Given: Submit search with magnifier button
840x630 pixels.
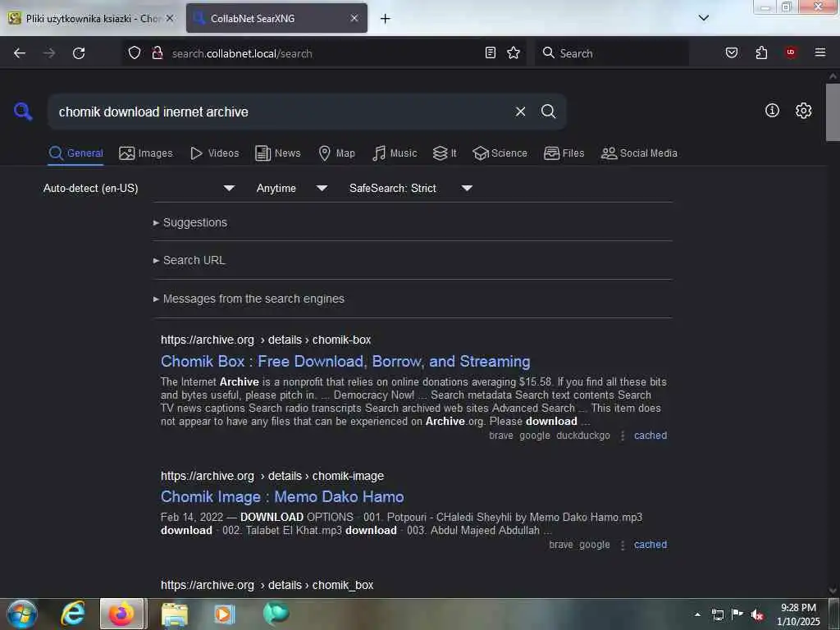Looking at the screenshot, I should (548, 112).
